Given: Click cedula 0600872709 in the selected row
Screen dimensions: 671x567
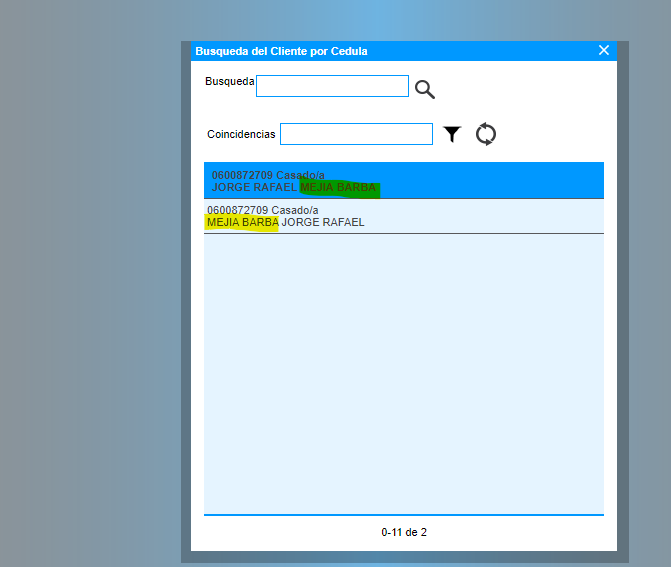Looking at the screenshot, I should (x=242, y=175).
